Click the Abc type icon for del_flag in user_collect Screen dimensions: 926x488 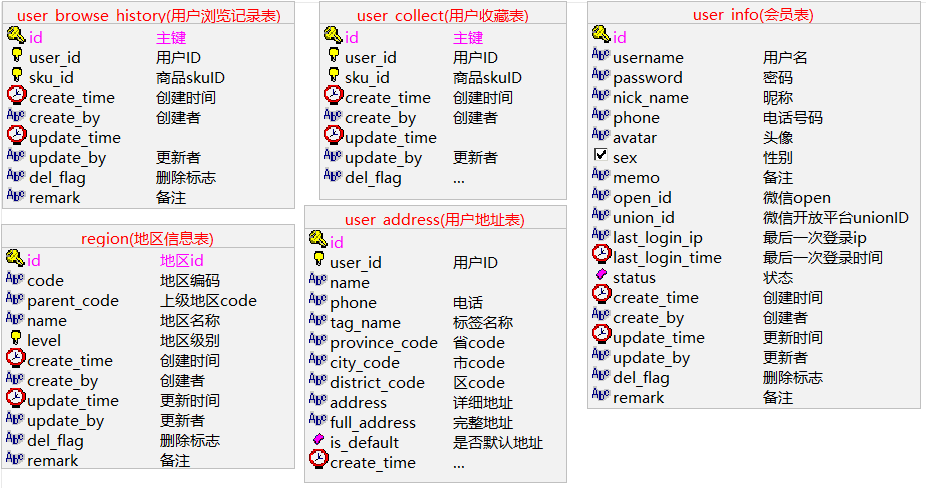tap(333, 175)
